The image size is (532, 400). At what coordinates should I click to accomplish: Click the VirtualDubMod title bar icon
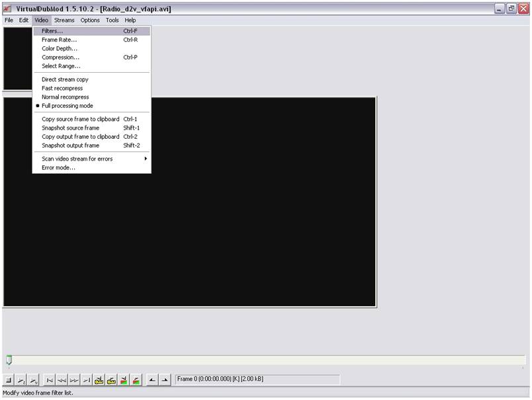click(x=7, y=9)
